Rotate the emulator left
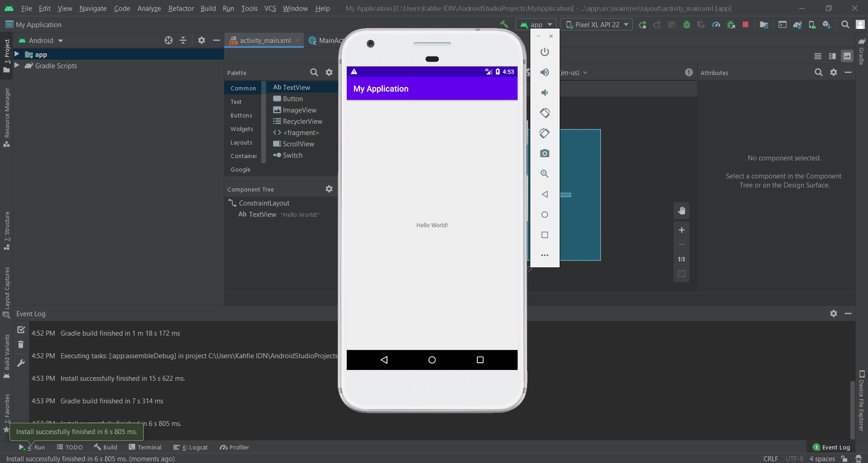The width and height of the screenshot is (868, 463). [545, 113]
